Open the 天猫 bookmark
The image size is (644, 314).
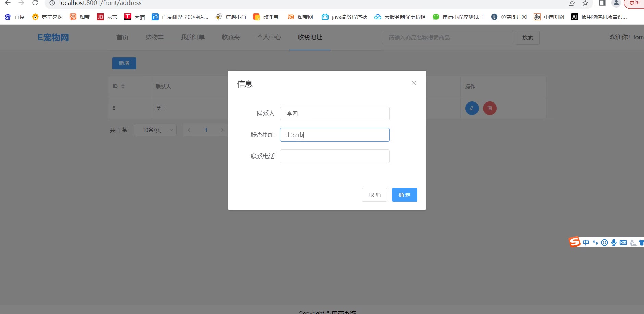click(x=135, y=17)
